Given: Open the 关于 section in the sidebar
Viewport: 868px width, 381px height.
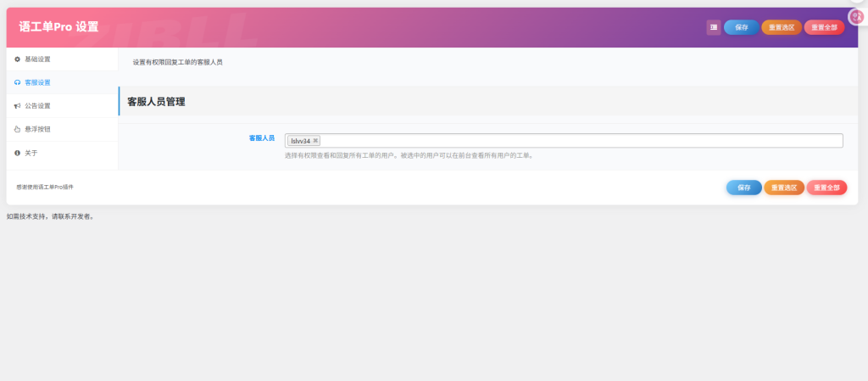Looking at the screenshot, I should pyautogui.click(x=31, y=153).
